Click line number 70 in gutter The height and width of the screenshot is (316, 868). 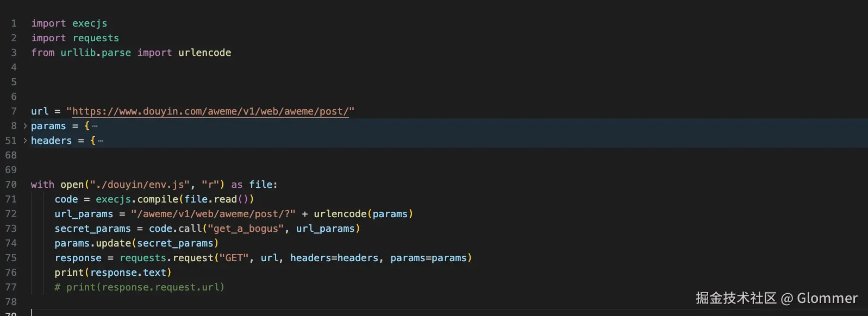[11, 185]
